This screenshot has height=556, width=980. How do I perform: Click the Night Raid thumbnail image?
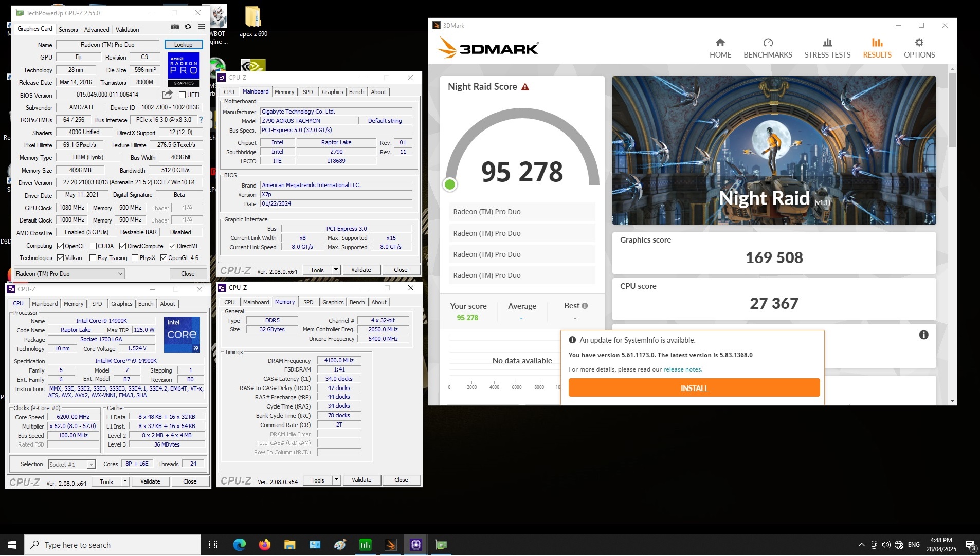[774, 151]
